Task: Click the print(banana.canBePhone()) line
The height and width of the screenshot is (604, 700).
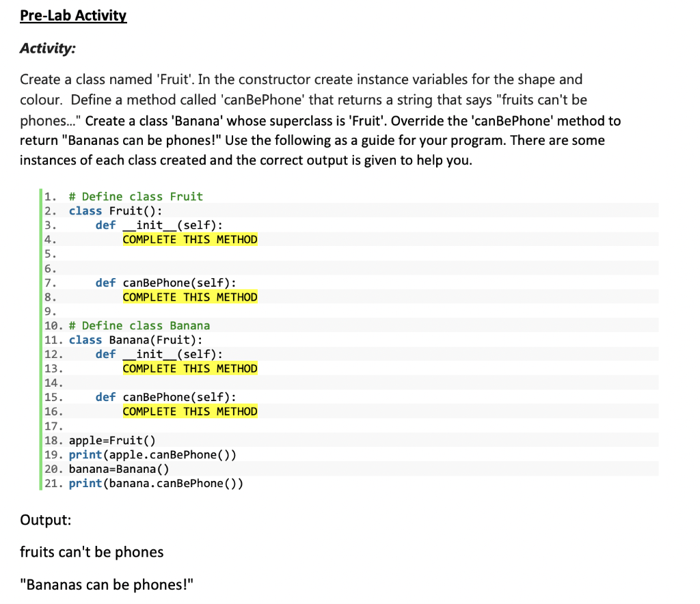Action: 159,483
